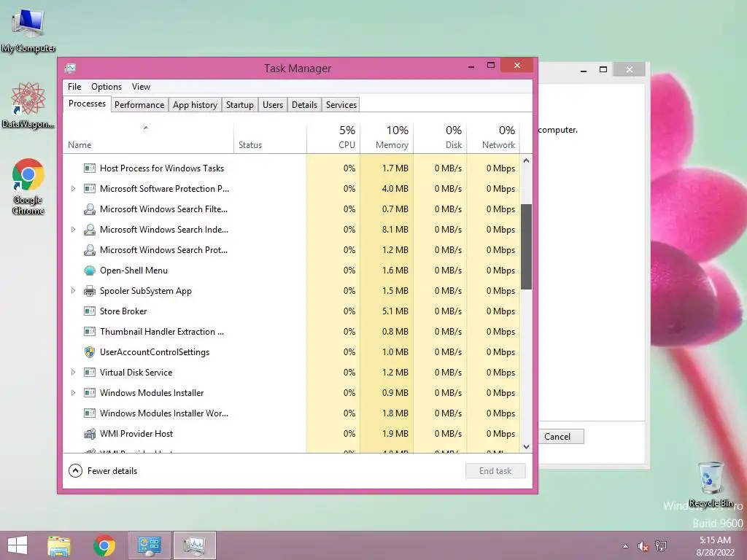This screenshot has width=747, height=560.
Task: Click the Windows Modules Installer Worker icon
Action: pos(90,413)
